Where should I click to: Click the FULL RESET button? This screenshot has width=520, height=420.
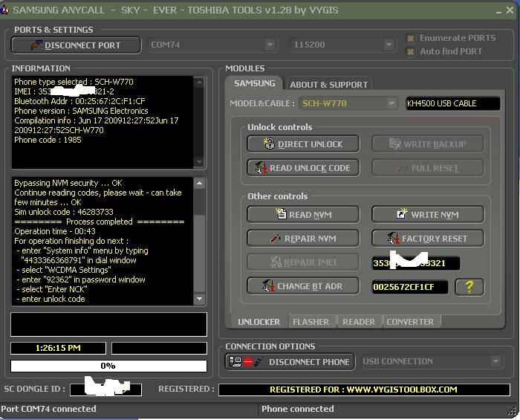click(x=427, y=168)
